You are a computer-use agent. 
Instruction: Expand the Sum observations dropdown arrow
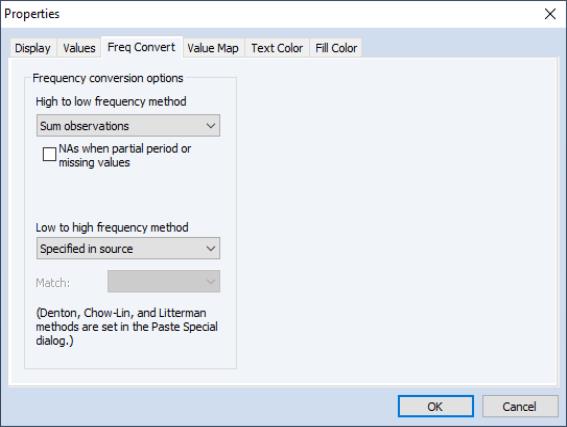coord(210,126)
